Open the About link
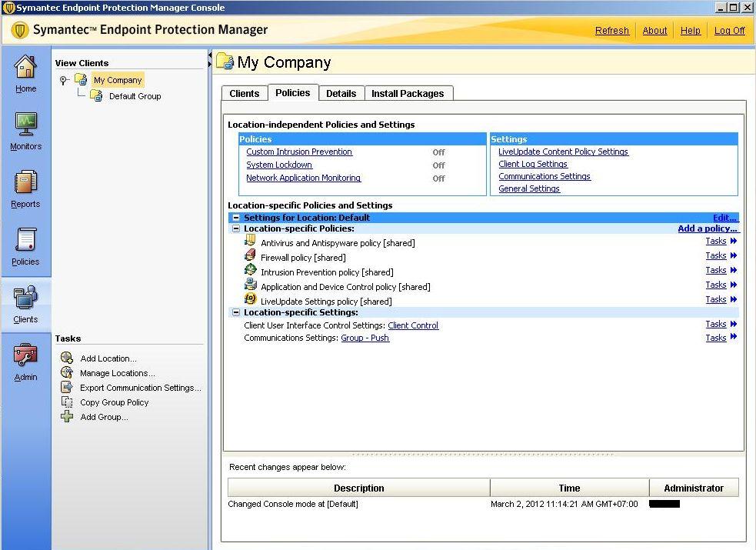756x550 pixels. (x=654, y=30)
